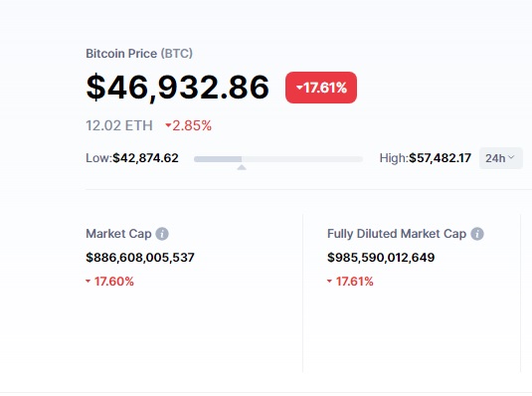Click the Market Cap label

coord(118,234)
